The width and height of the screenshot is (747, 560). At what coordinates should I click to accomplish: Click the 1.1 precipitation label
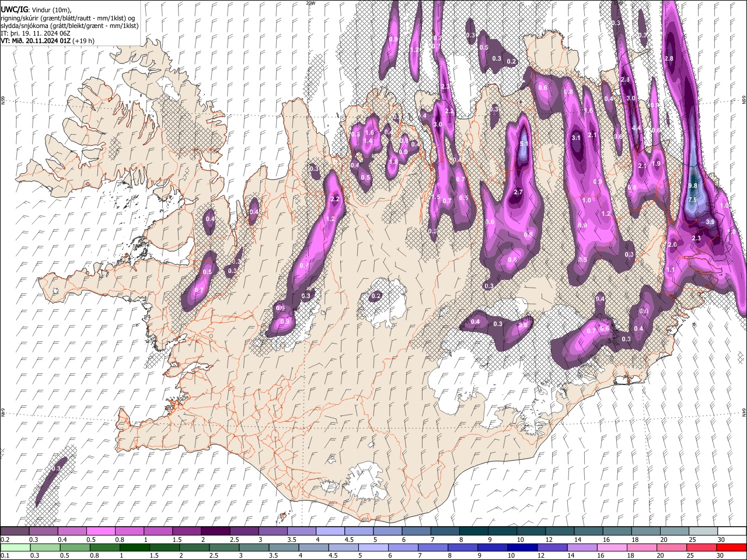(671, 270)
